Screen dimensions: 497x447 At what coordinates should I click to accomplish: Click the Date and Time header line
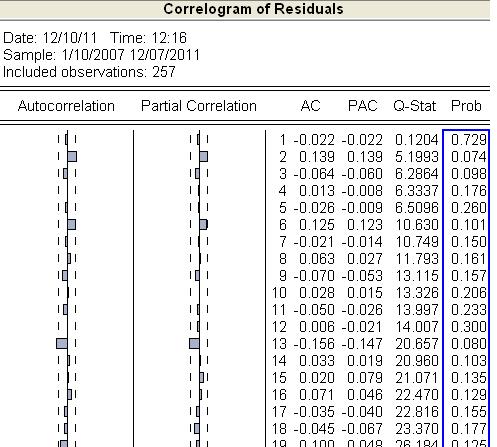coord(95,38)
